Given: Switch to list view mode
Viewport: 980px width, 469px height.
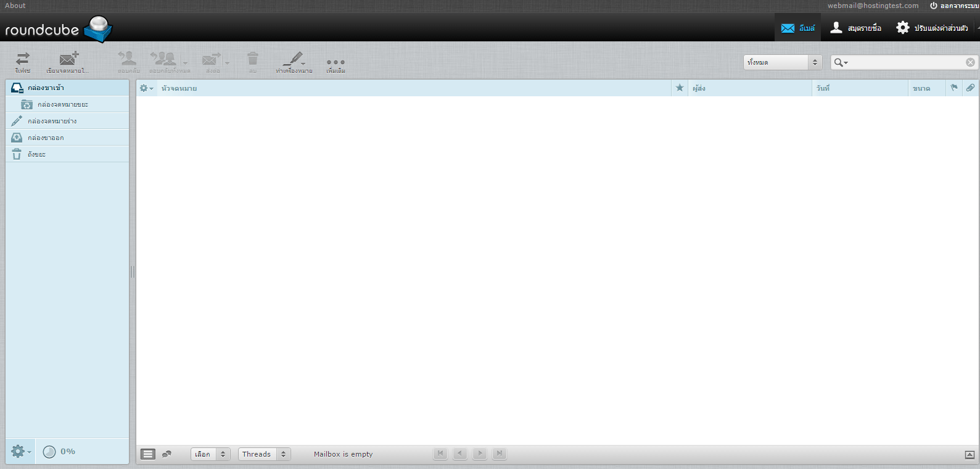Looking at the screenshot, I should pyautogui.click(x=148, y=454).
